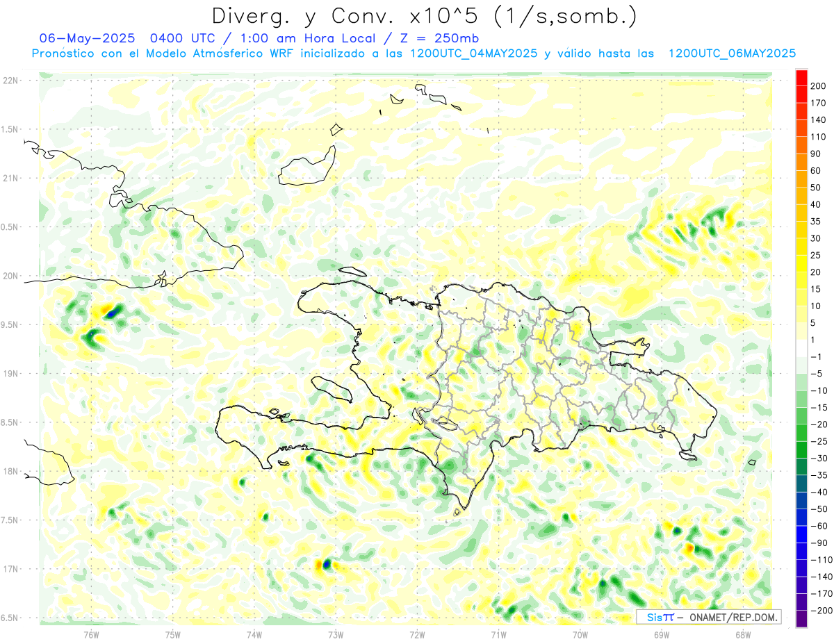
Task: Click the '73W' longitude label
Action: click(x=336, y=634)
